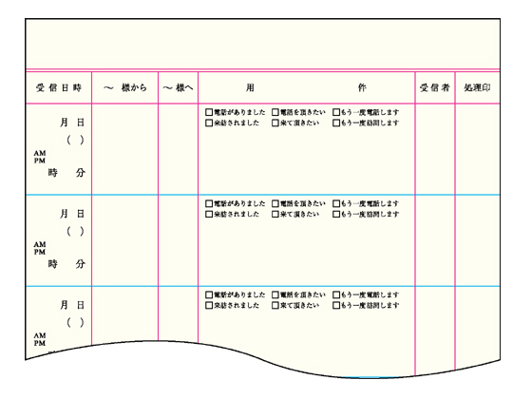
Task: Check もう一度電話します in the second row
Action: click(336, 203)
